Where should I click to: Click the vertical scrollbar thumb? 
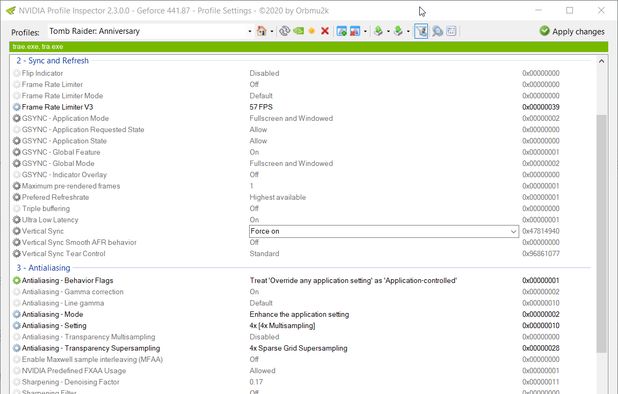[x=601, y=233]
